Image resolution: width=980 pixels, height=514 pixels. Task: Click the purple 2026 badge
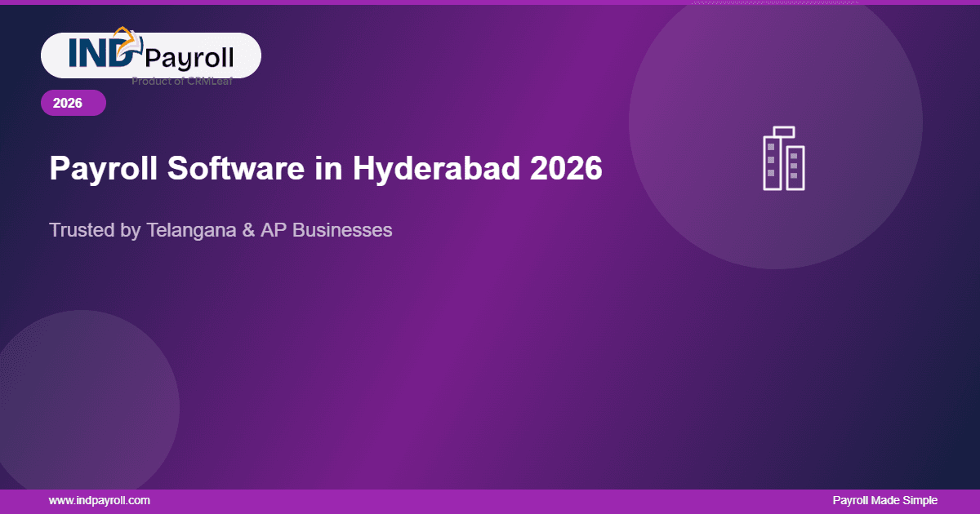click(x=73, y=103)
